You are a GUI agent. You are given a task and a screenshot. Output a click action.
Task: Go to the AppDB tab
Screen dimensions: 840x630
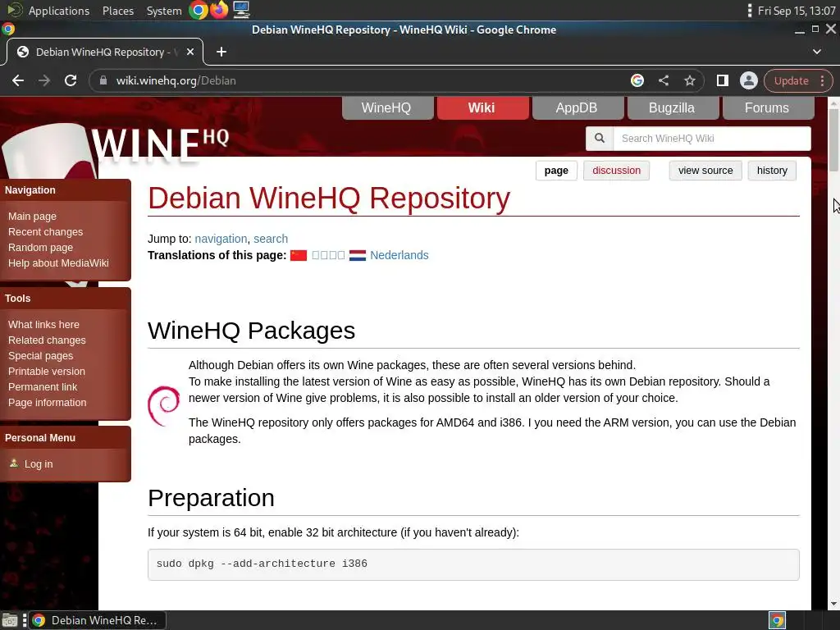click(577, 107)
